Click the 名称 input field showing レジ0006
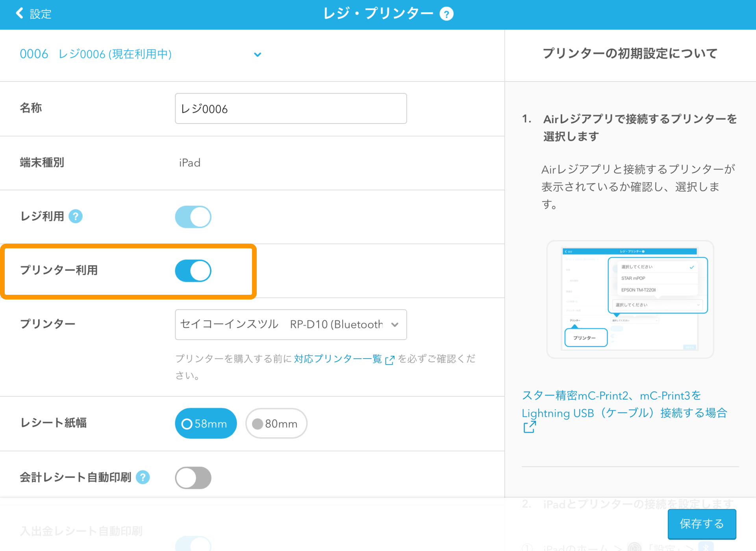The width and height of the screenshot is (756, 551). click(291, 108)
